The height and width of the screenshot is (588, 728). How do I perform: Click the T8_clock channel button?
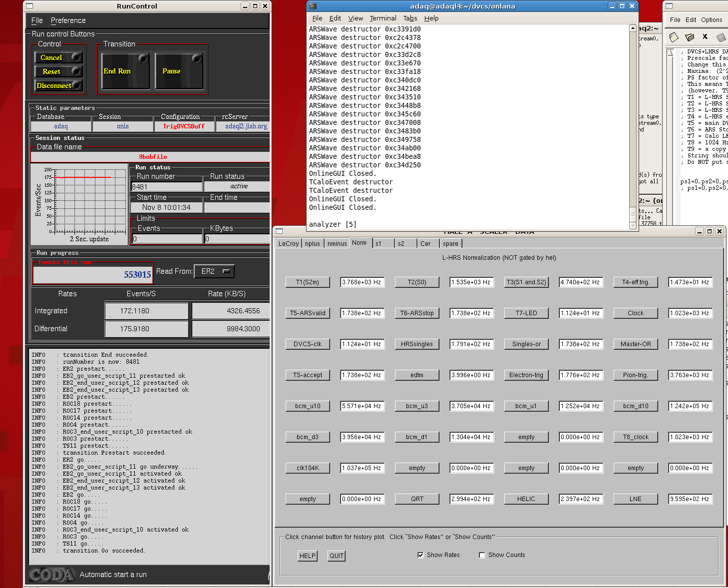[636, 437]
